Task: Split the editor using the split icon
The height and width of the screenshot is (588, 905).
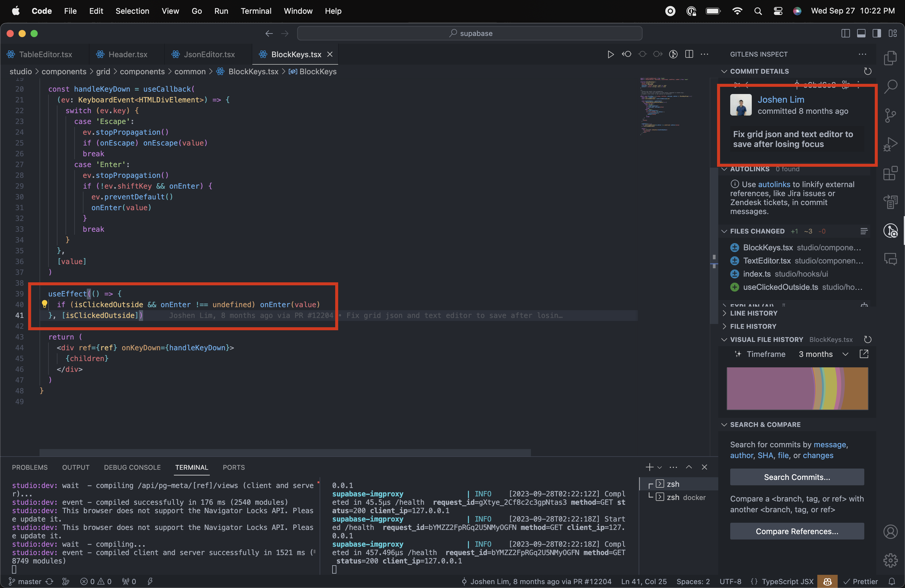Action: pos(689,54)
